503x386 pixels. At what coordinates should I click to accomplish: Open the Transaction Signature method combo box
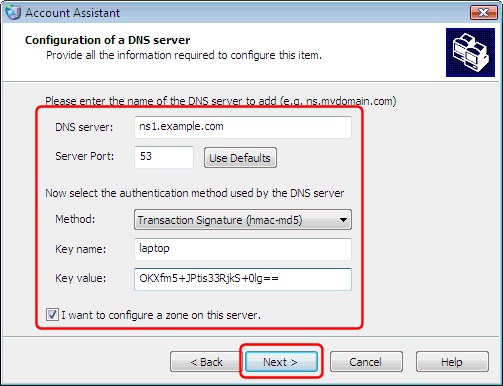(x=243, y=220)
